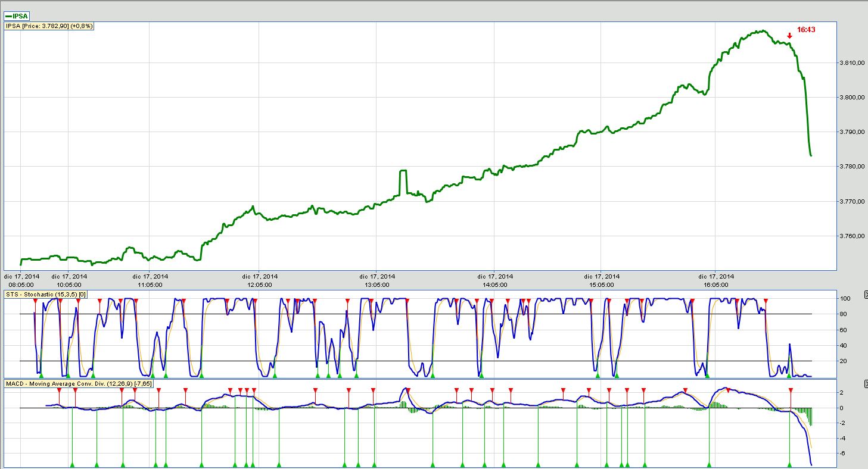Click the 12:05:00 time axis label
Image resolution: width=868 pixels, height=469 pixels.
coord(260,284)
